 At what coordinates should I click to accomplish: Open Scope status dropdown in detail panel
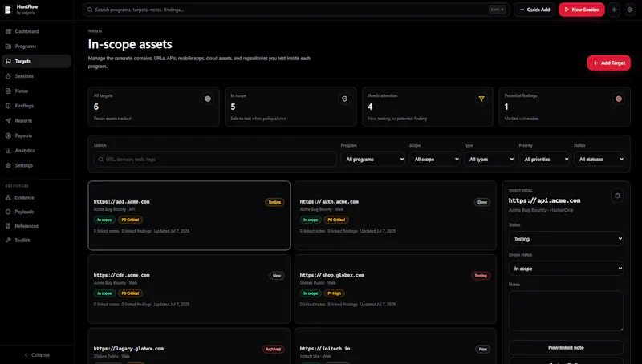coord(566,269)
